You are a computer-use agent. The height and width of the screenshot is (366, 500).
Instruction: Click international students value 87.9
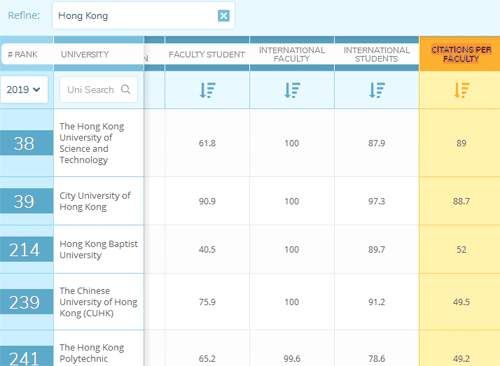tap(377, 143)
